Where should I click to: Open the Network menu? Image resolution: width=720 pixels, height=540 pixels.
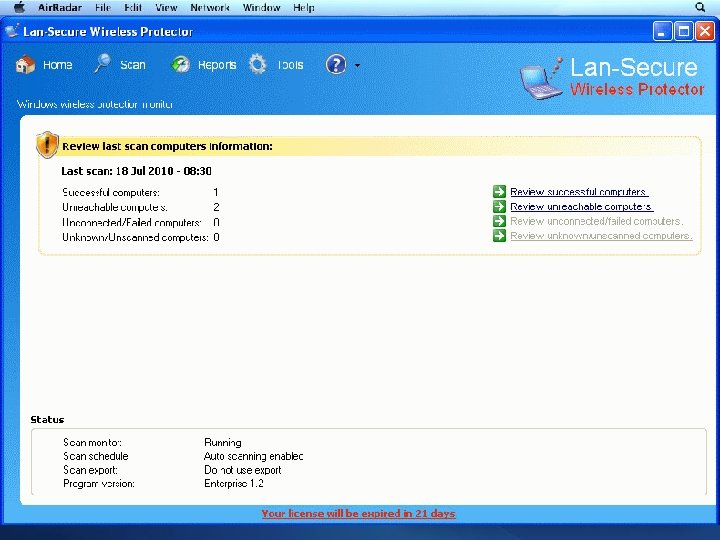(x=210, y=7)
